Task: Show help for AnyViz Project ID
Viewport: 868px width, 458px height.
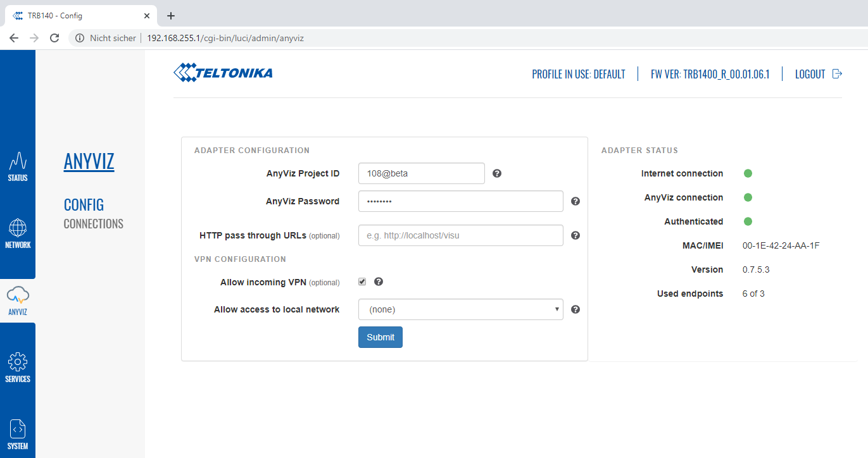Action: click(x=497, y=173)
